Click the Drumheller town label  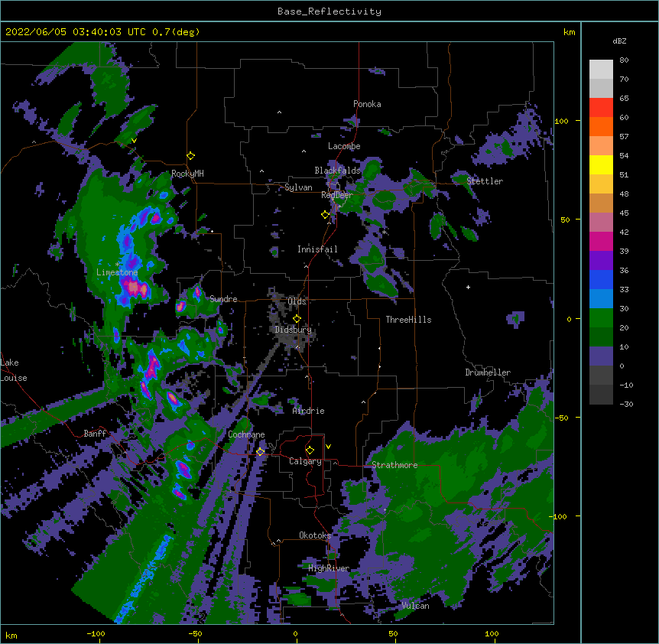tap(488, 372)
